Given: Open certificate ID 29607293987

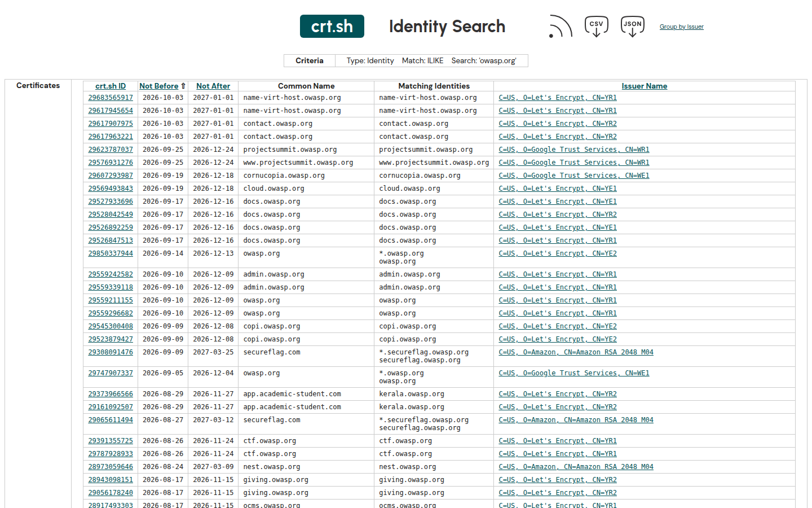Looking at the screenshot, I should pos(111,176).
